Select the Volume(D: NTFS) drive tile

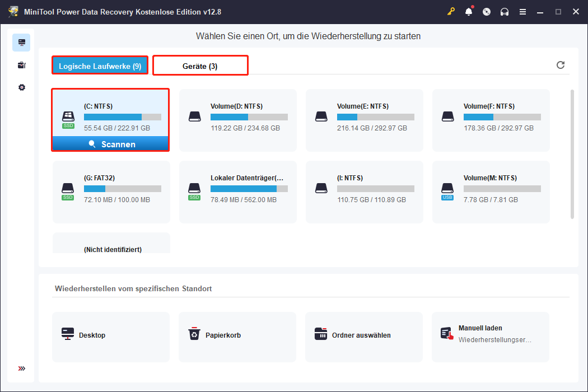click(237, 120)
